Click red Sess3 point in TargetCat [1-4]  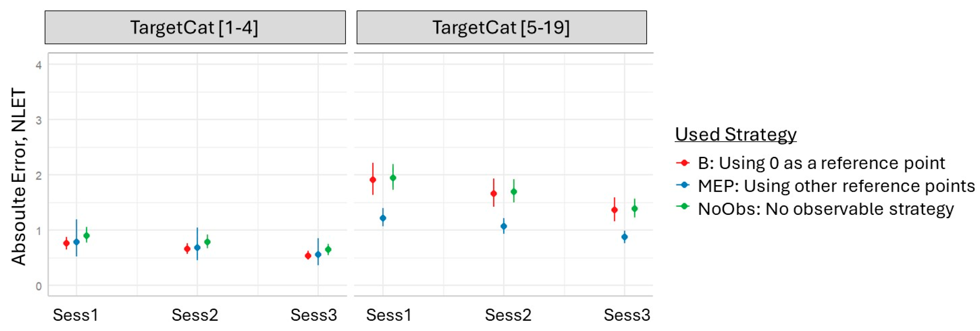[308, 256]
